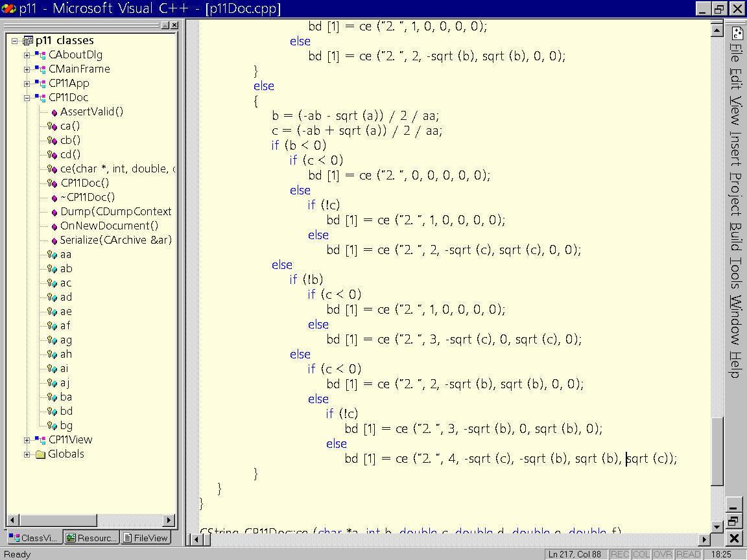
Task: Select OnNewDocument() in the class tree
Action: 109,226
